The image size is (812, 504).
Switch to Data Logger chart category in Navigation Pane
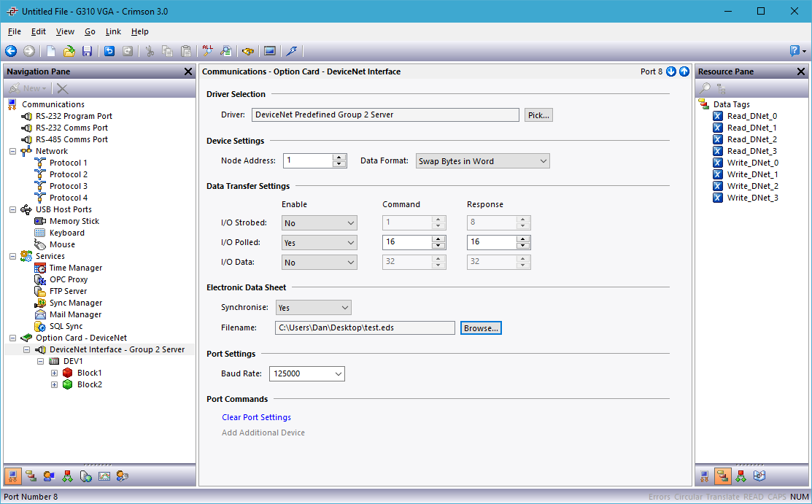104,476
